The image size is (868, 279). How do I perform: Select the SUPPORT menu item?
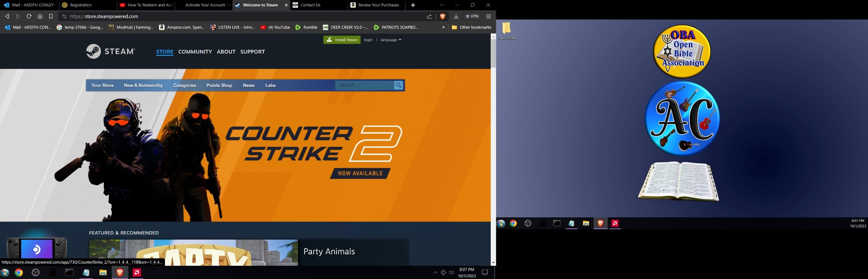(x=253, y=52)
